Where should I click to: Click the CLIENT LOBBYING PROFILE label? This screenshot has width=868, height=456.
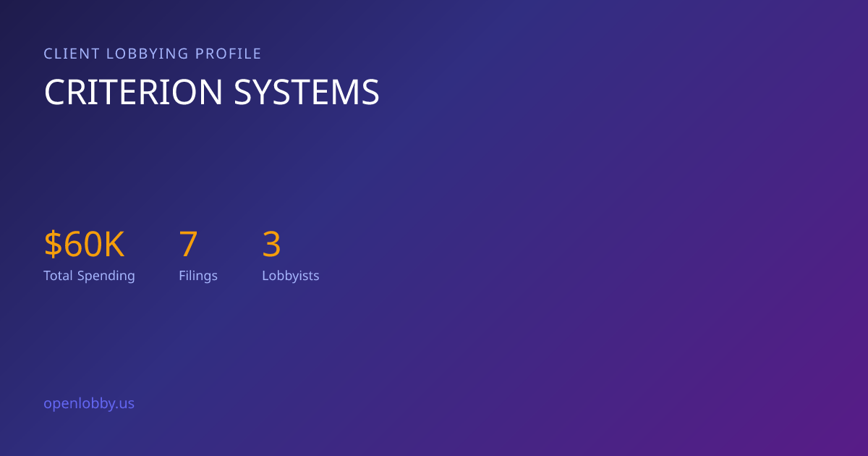pos(153,54)
